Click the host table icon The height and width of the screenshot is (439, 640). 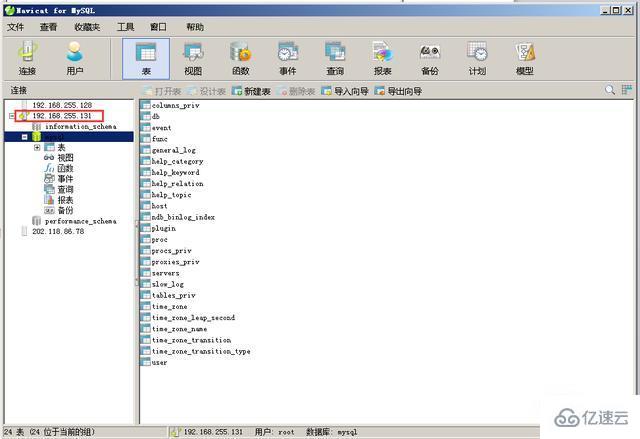[145, 206]
